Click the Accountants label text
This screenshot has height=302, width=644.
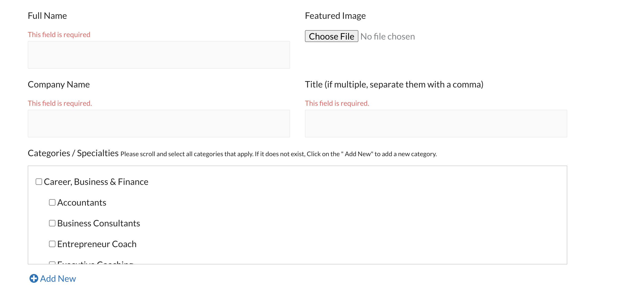pos(82,202)
